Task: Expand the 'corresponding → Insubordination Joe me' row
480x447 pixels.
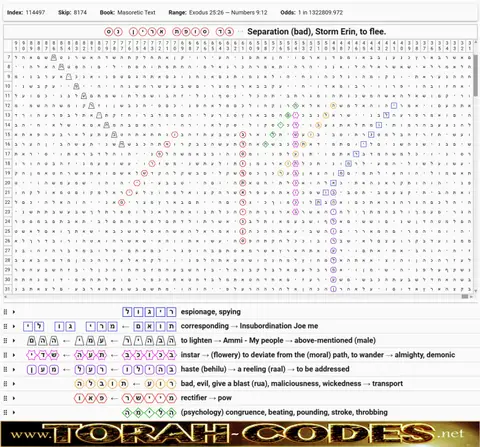Action: (x=14, y=326)
